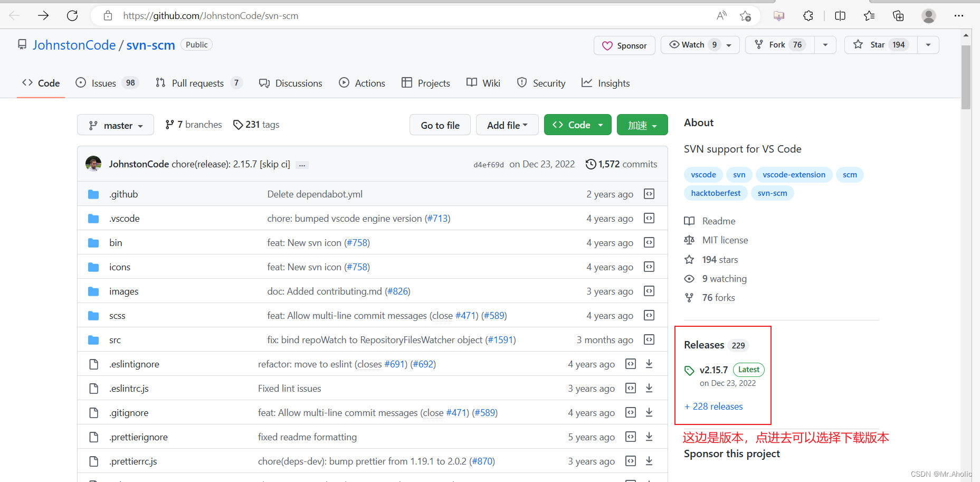980x482 pixels.
Task: View 7 branches link
Action: [x=194, y=125]
